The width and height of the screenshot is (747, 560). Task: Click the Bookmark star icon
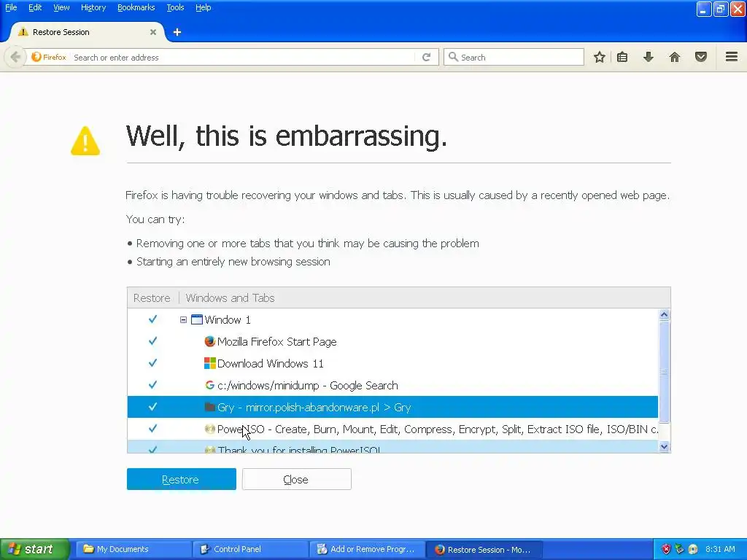coord(600,57)
